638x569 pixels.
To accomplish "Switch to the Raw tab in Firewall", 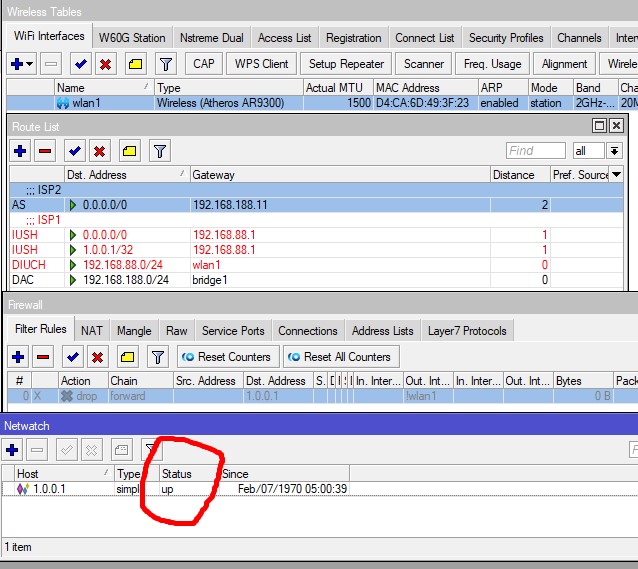I will click(177, 330).
